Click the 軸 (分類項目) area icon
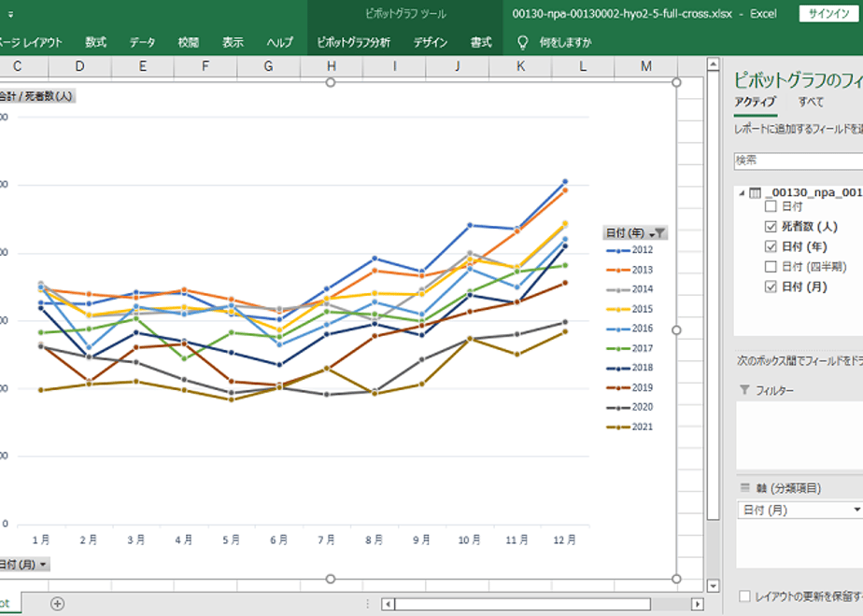Viewport: 863px width, 616px height. (x=745, y=488)
